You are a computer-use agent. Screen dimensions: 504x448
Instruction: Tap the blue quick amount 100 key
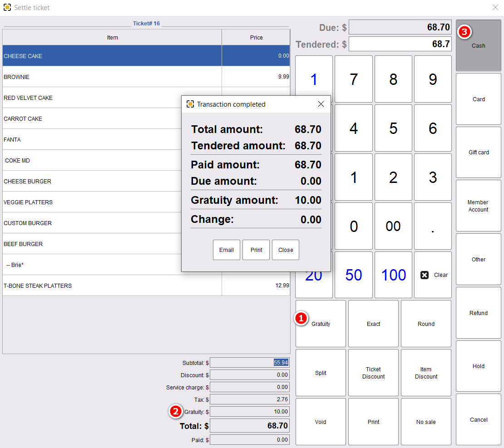coord(393,275)
